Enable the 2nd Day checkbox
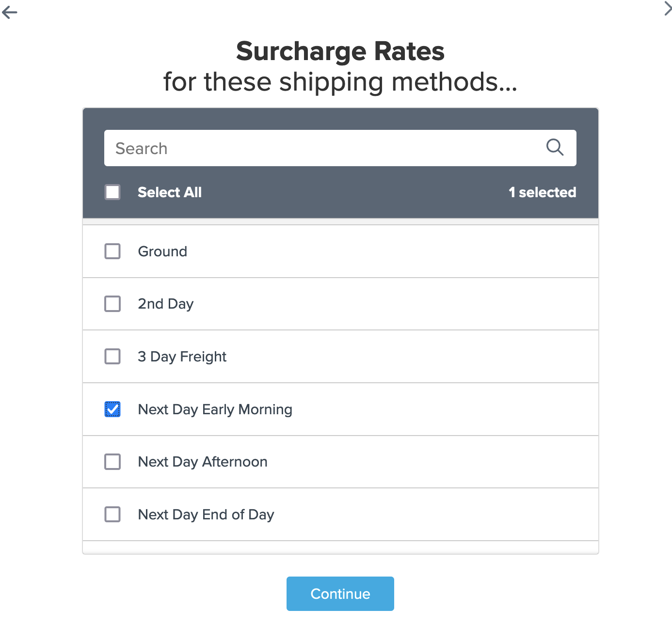This screenshot has height=625, width=672. 112,304
